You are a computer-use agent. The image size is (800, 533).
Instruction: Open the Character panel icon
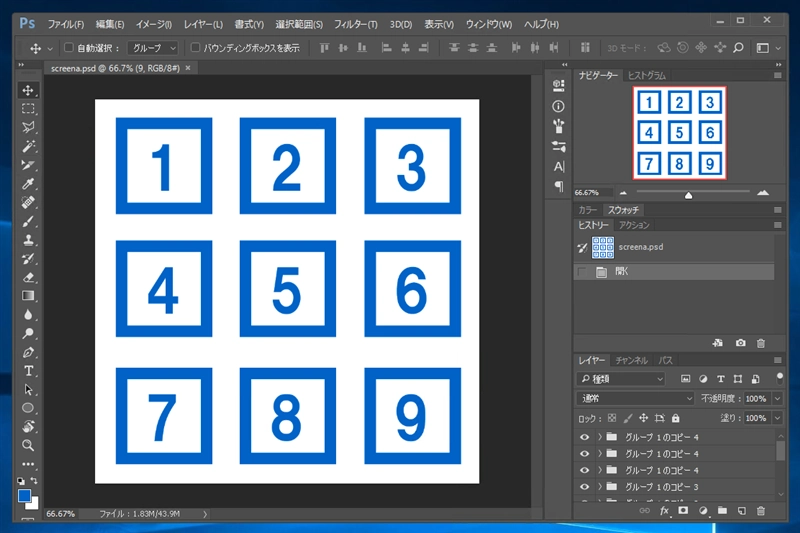coord(559,167)
